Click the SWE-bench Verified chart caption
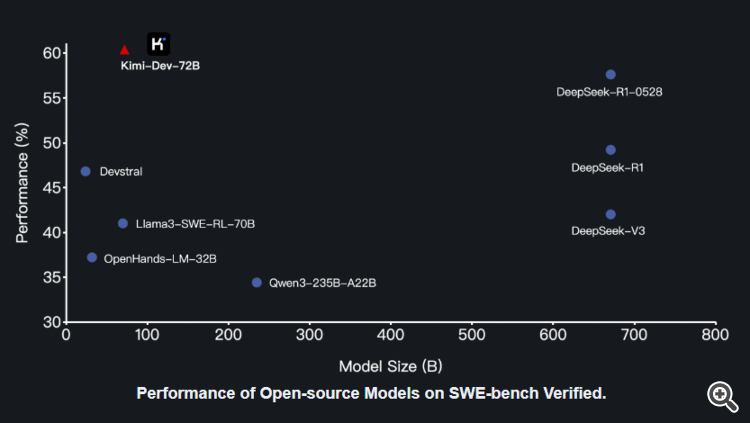750x423 pixels. click(x=371, y=394)
